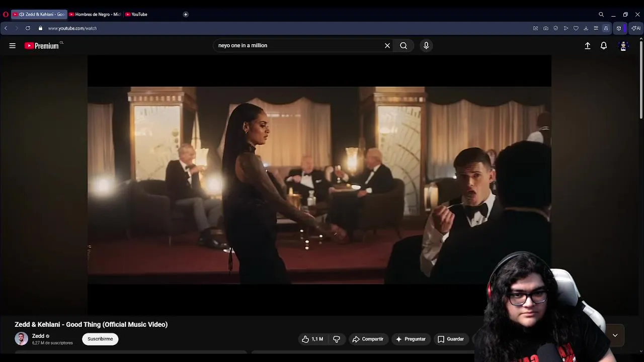This screenshot has height=362, width=644.
Task: Subscribe with the Suscribirme button
Action: [x=100, y=339]
